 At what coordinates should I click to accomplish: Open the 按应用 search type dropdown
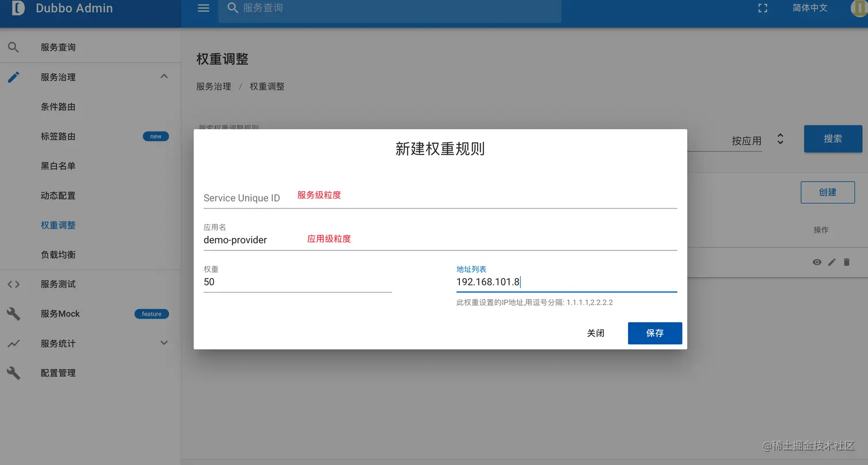click(x=758, y=140)
